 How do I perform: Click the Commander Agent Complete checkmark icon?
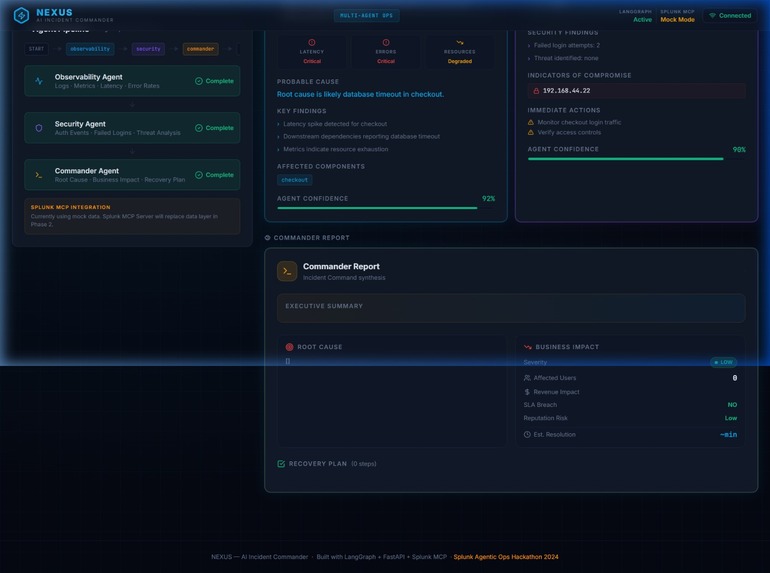pos(199,175)
